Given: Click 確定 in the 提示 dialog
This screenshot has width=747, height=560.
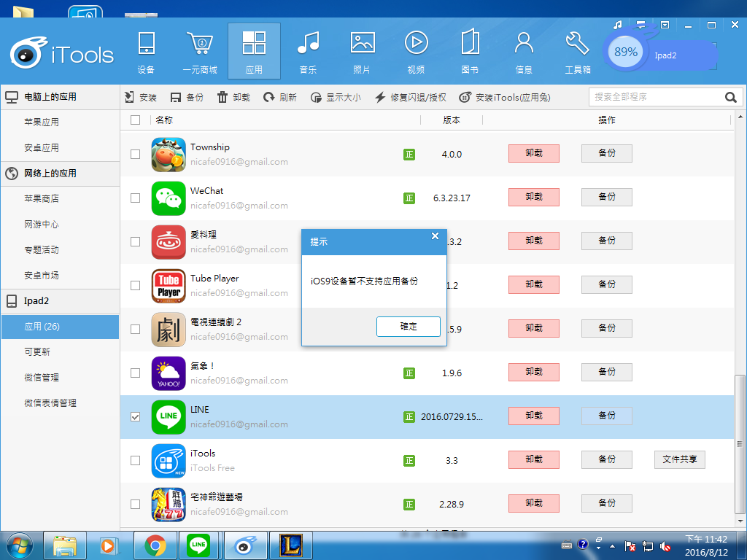Looking at the screenshot, I should coord(409,327).
